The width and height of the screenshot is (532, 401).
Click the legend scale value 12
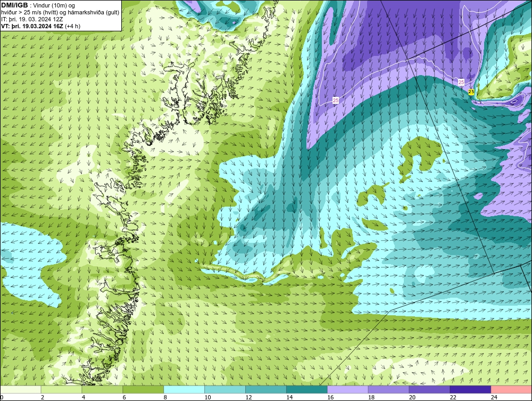pyautogui.click(x=248, y=397)
